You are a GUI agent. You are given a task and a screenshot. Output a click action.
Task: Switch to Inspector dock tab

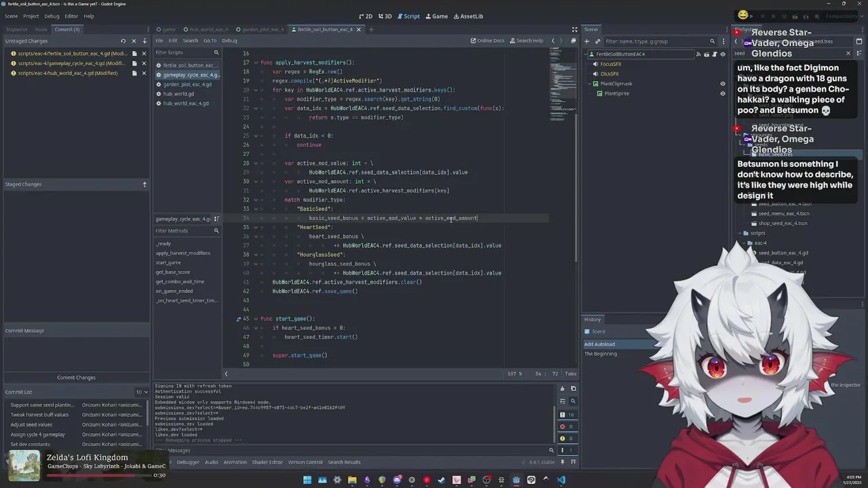tap(17, 29)
